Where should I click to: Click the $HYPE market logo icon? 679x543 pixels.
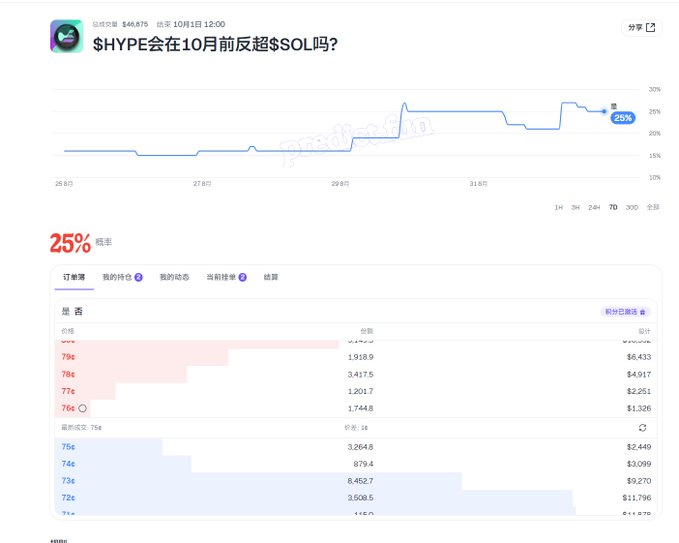point(67,36)
